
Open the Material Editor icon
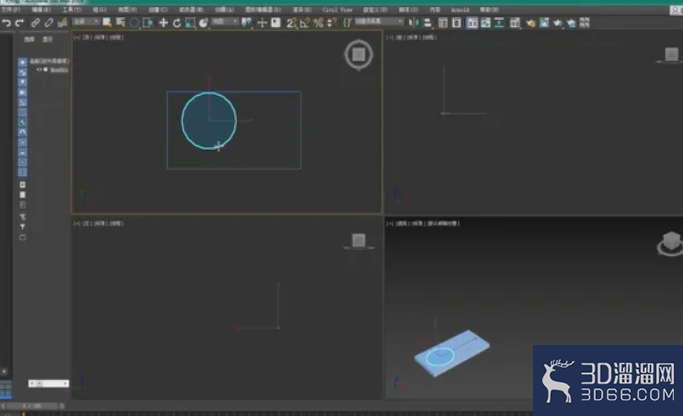pos(515,23)
